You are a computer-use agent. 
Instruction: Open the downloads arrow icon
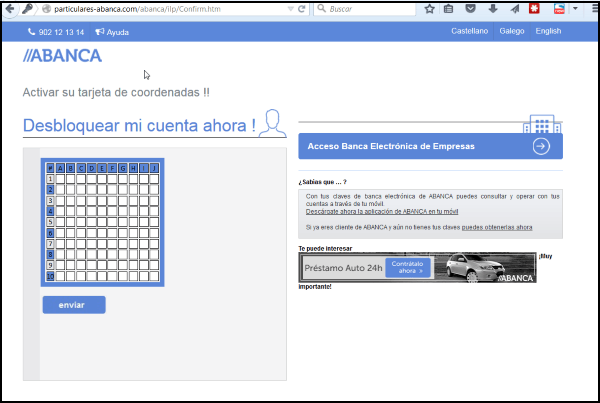pos(493,8)
